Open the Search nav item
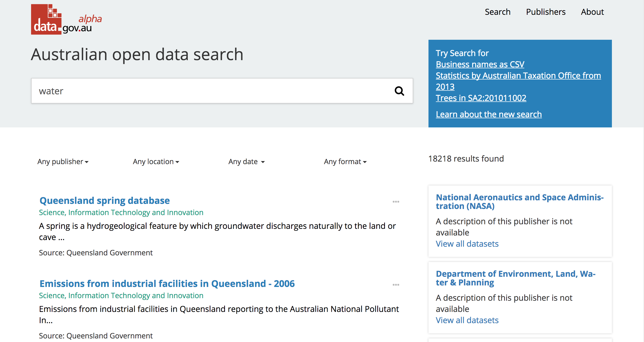This screenshot has height=342, width=644. pyautogui.click(x=498, y=12)
